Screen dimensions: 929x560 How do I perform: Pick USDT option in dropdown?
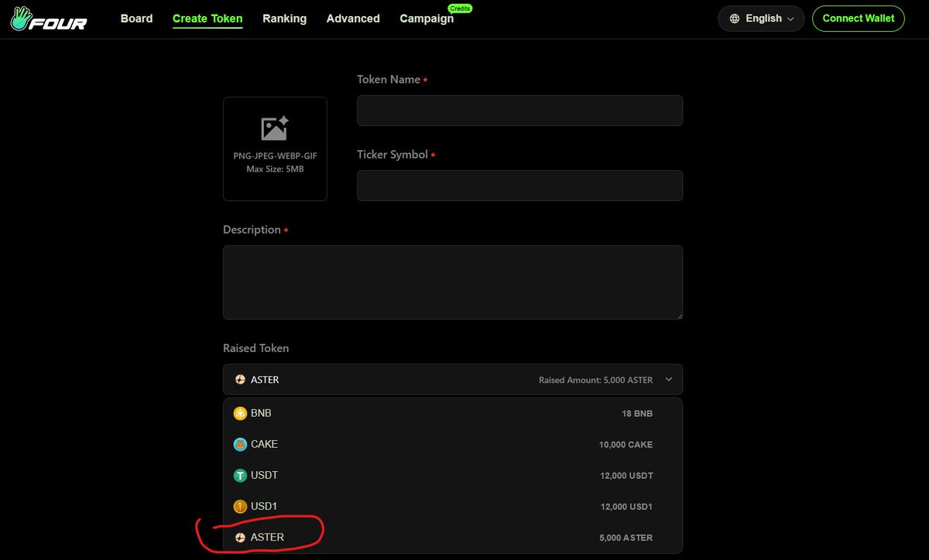point(453,476)
